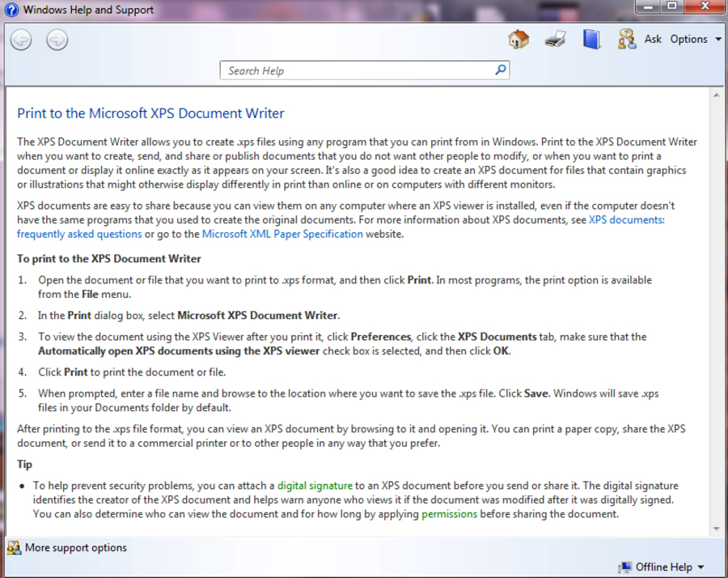
Task: Click the Print printer icon
Action: point(555,39)
